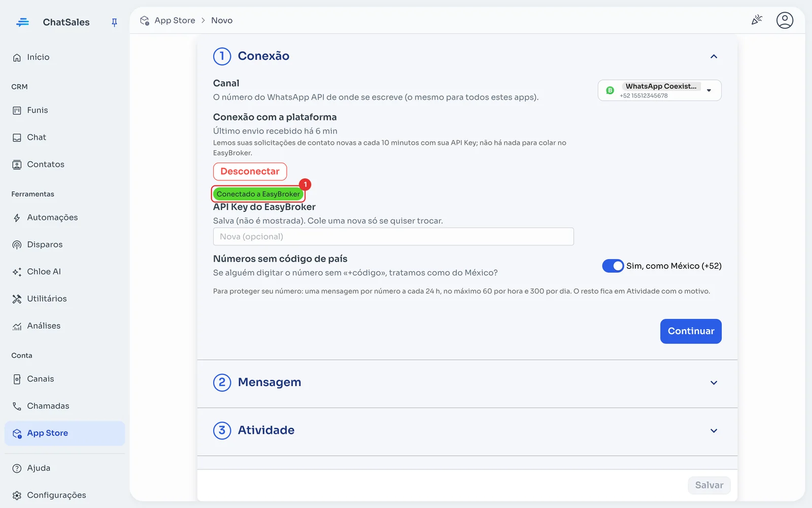Click the "API Key do EasyBroker" label

click(264, 207)
